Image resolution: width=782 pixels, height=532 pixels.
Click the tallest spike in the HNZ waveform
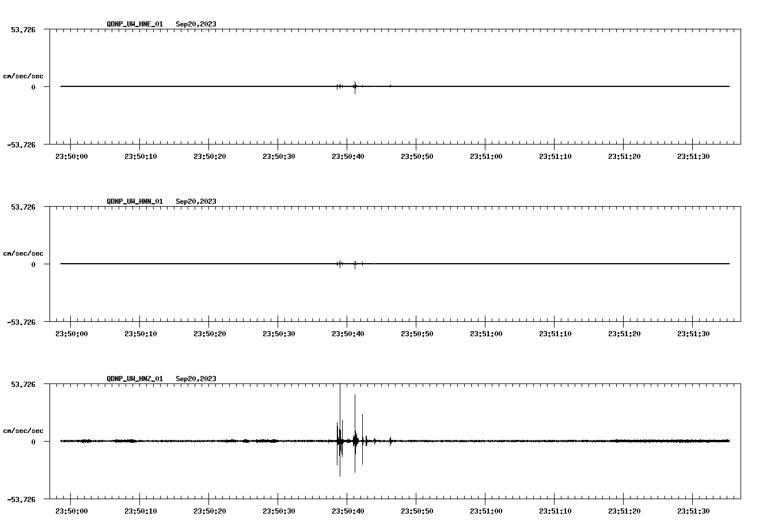(x=340, y=430)
